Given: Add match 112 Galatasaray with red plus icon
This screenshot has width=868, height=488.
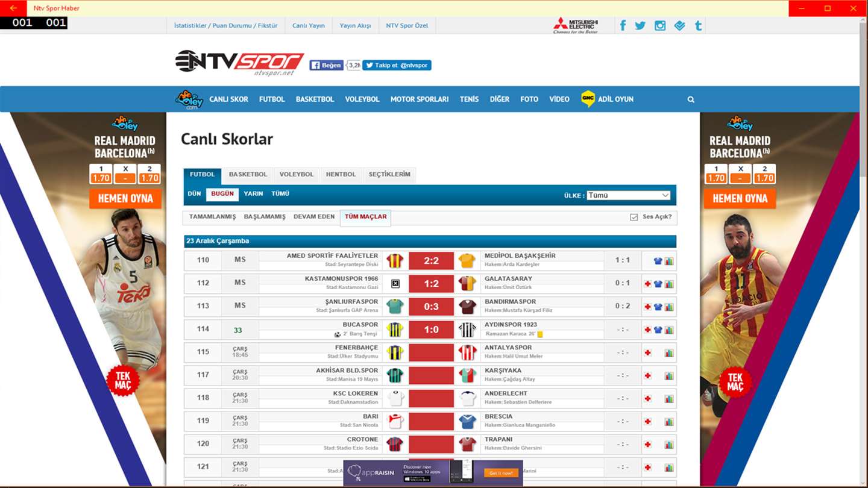Looking at the screenshot, I should coord(647,284).
